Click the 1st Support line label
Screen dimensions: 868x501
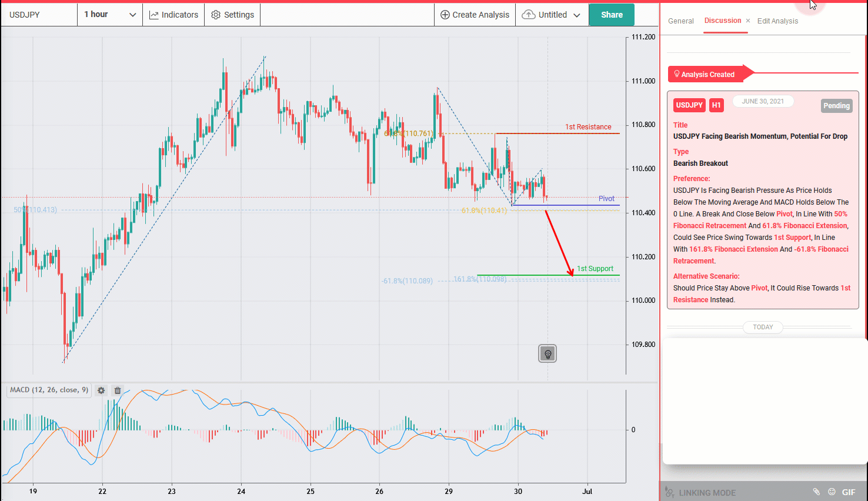tap(595, 269)
